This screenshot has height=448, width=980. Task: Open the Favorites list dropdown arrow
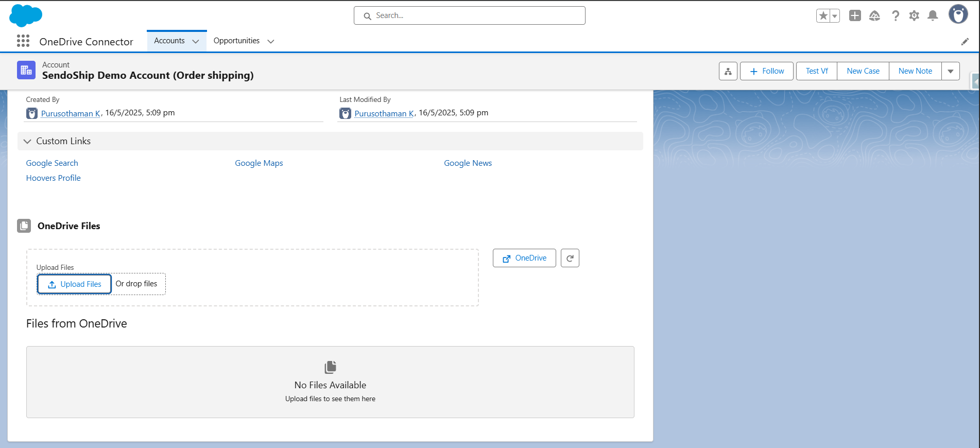tap(835, 16)
